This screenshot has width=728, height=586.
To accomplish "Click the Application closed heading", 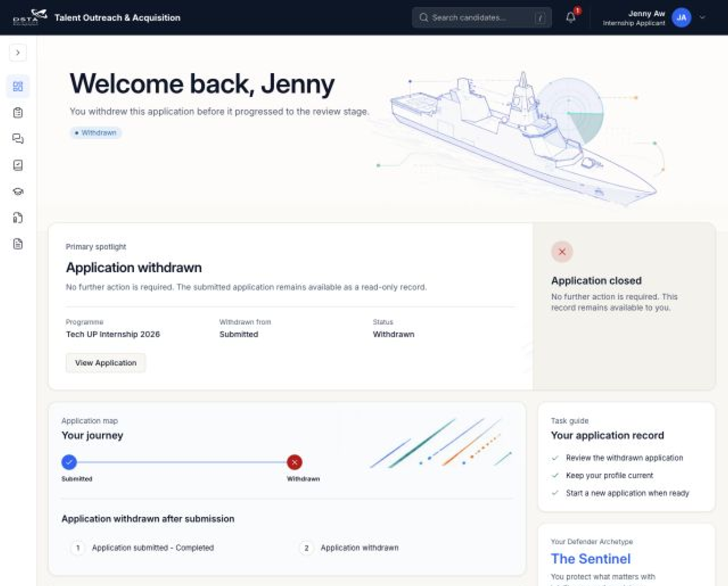I will (x=596, y=281).
